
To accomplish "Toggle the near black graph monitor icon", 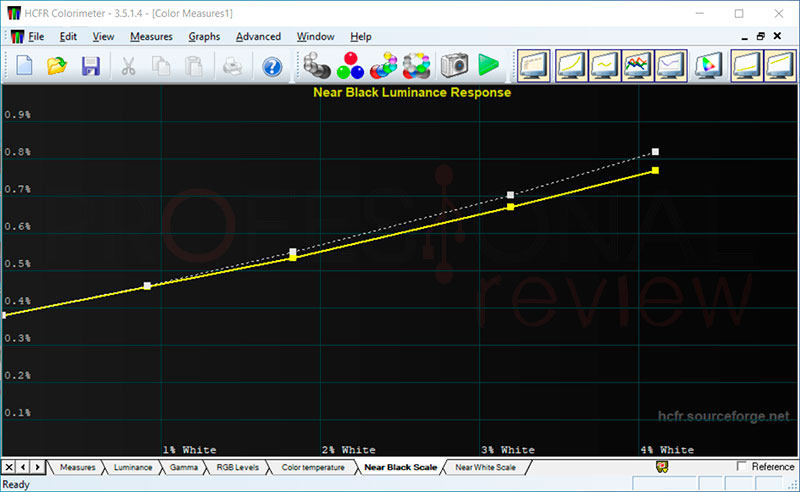I will 747,65.
